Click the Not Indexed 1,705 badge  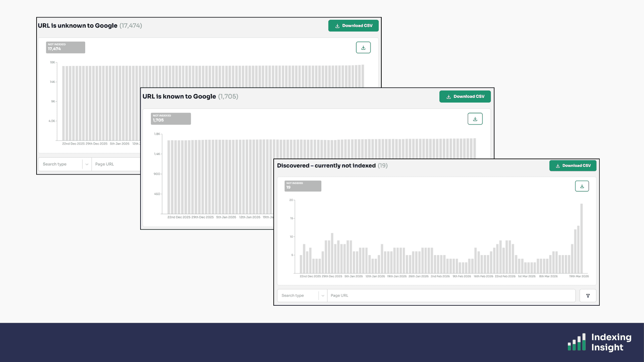[171, 119]
